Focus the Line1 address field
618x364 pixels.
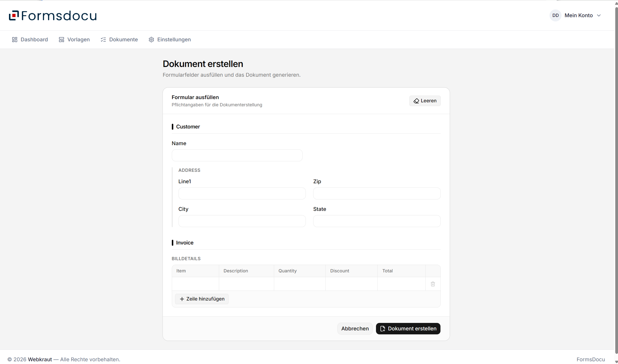point(242,193)
